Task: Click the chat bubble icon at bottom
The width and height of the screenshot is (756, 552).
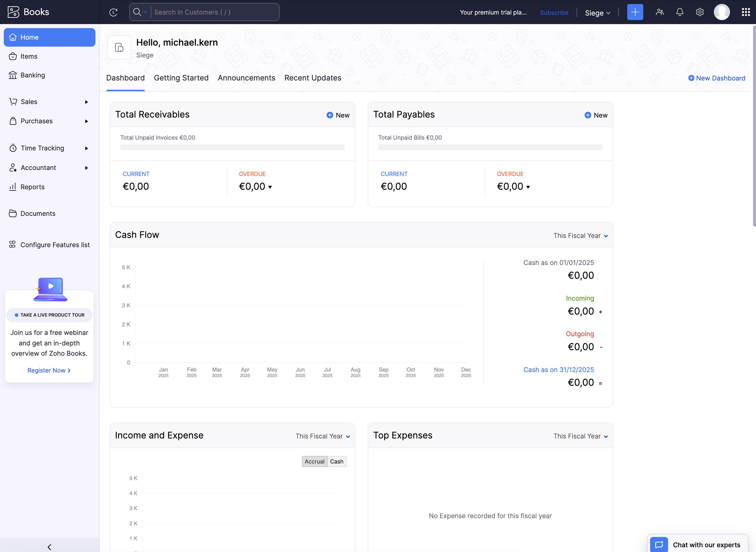Action: pyautogui.click(x=659, y=545)
